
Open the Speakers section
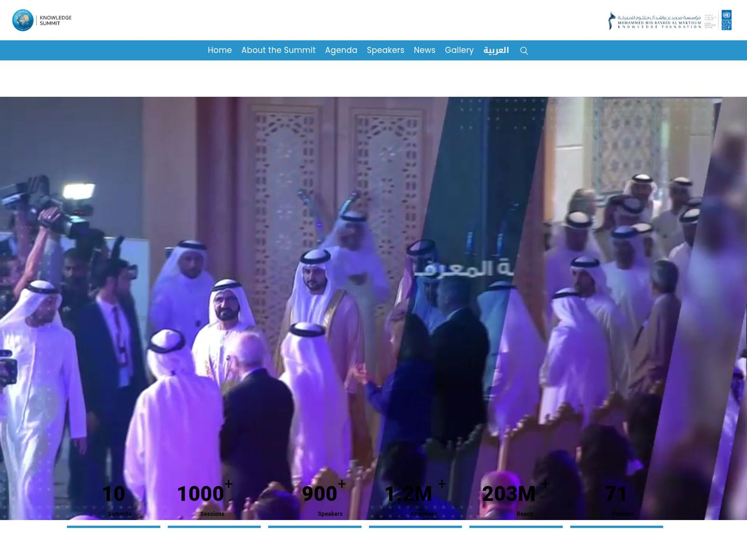[385, 50]
